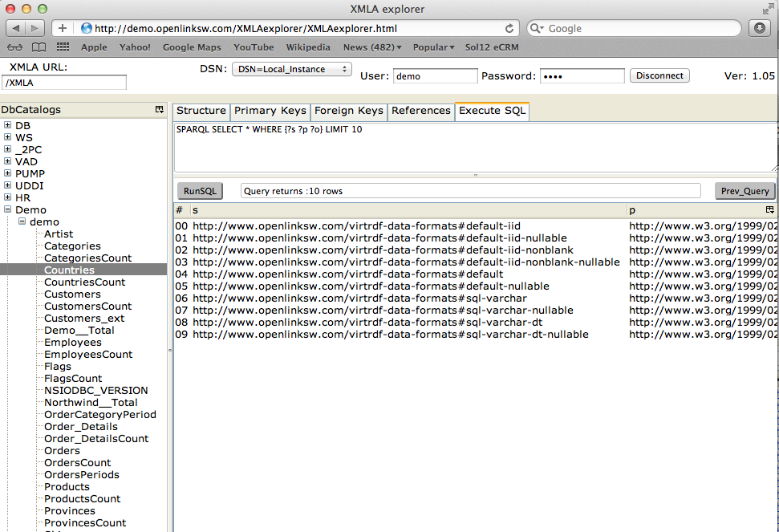Select the Order_Details table
The image size is (779, 532).
point(81,426)
